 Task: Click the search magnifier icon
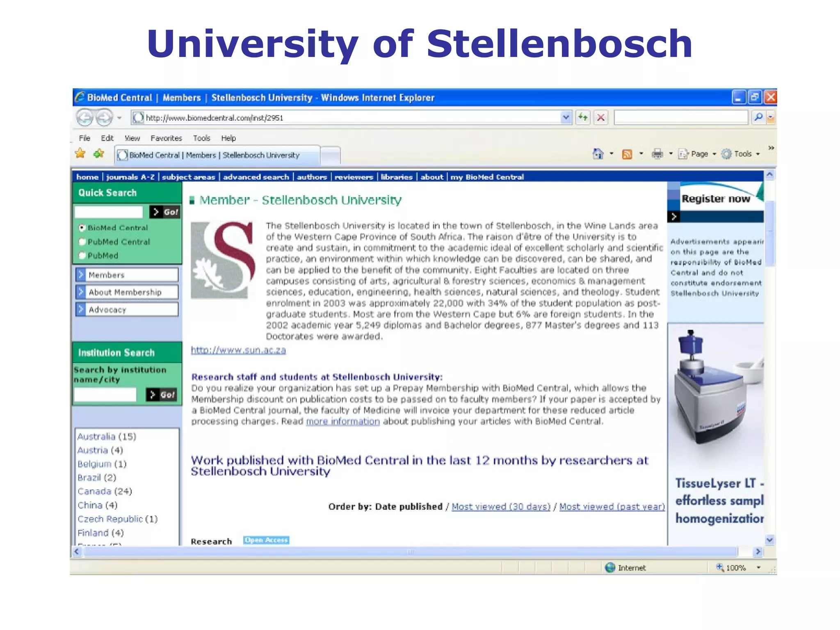click(x=758, y=117)
